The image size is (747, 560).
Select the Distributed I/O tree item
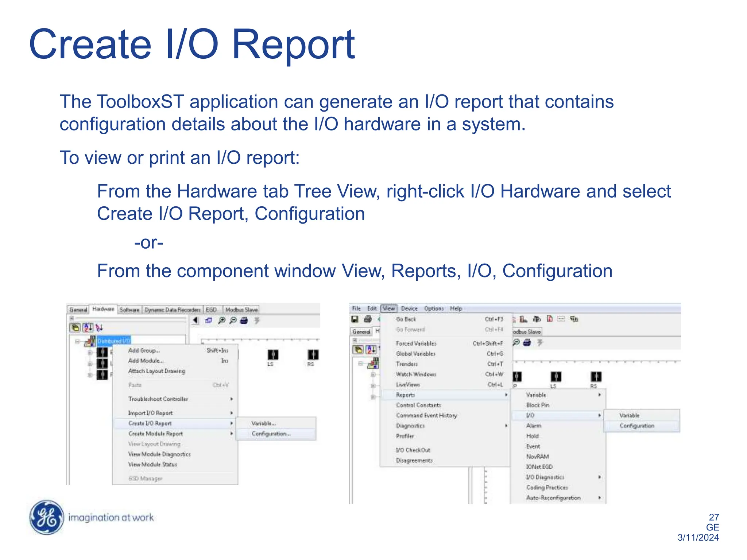coord(113,341)
